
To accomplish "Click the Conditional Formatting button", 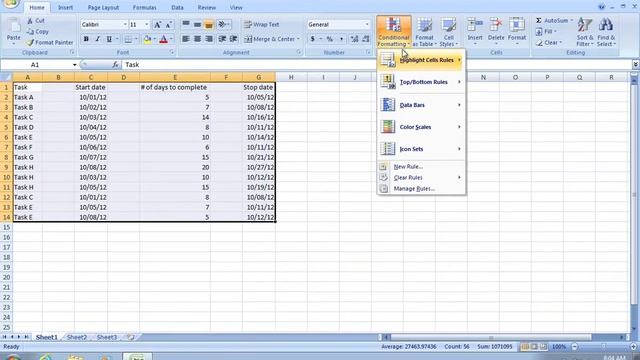I will point(393,32).
